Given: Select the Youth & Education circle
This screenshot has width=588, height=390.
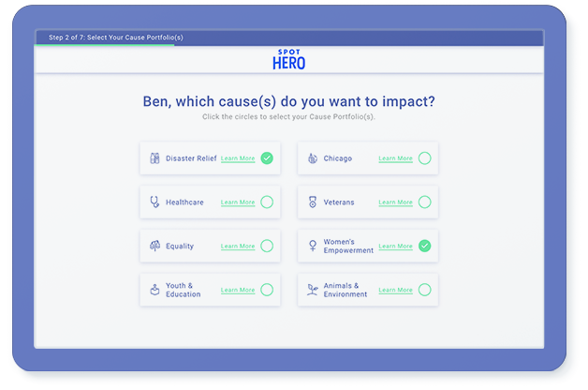Looking at the screenshot, I should (267, 290).
